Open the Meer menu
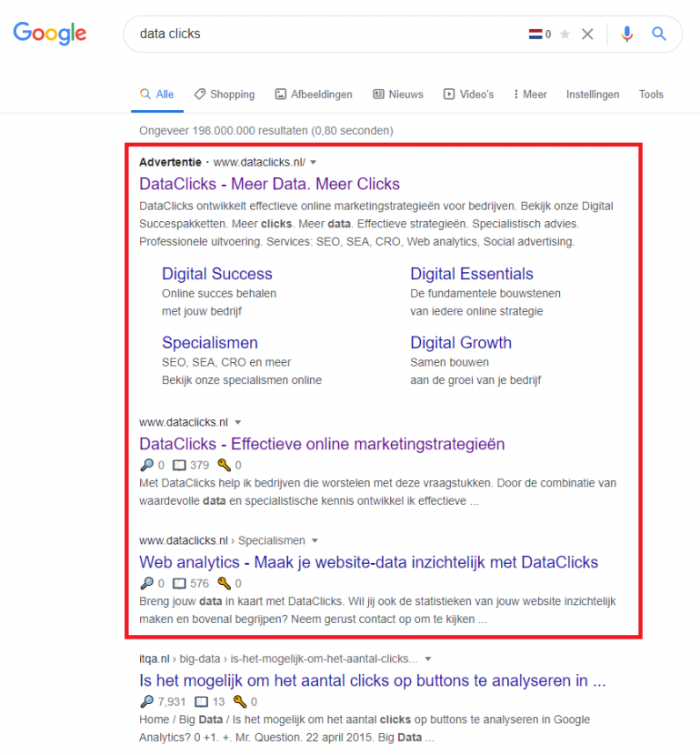Viewport: 700px width, 755px height. click(530, 95)
